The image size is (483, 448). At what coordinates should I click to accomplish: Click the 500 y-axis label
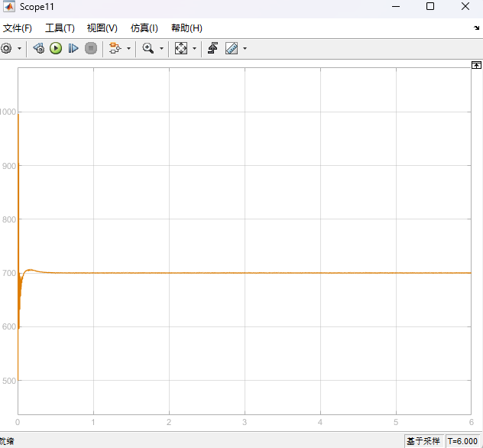pyautogui.click(x=9, y=381)
